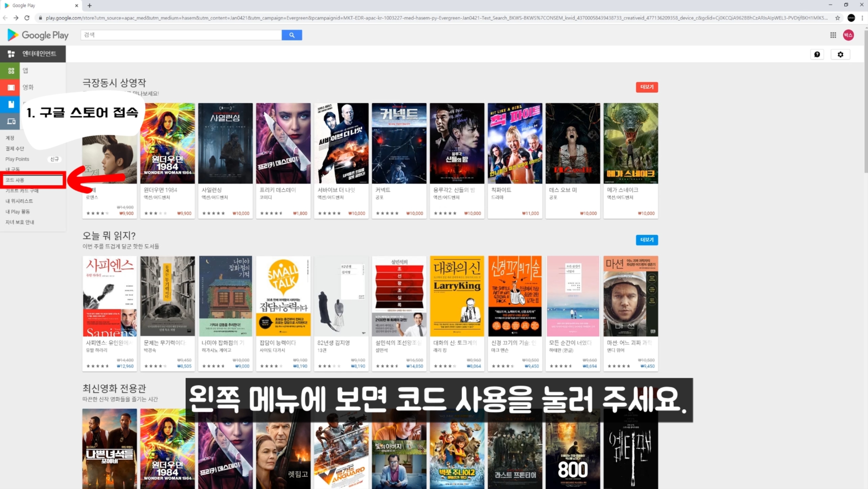Click the 오늘 뭐 읽지? section heading

109,235
